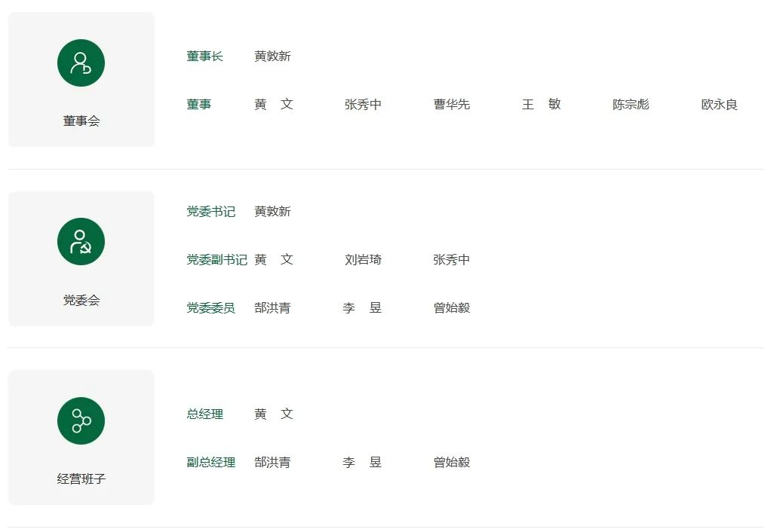Viewport: 764px width, 532px height.
Task: Select the 董事长 role label
Action: [204, 57]
